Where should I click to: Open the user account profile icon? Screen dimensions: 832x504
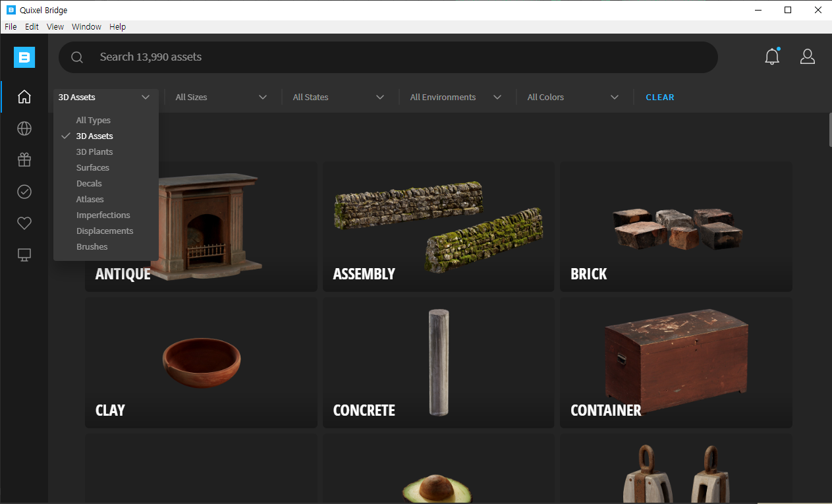[808, 57]
